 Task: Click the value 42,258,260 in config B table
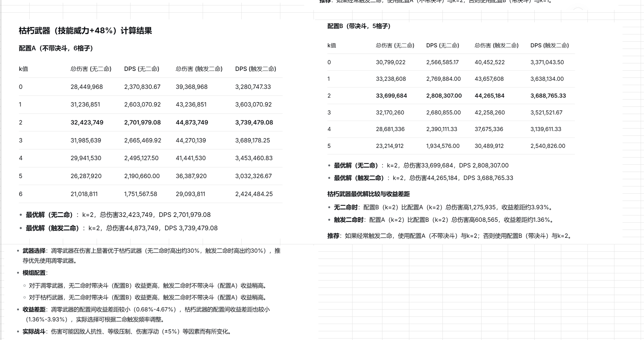(489, 113)
